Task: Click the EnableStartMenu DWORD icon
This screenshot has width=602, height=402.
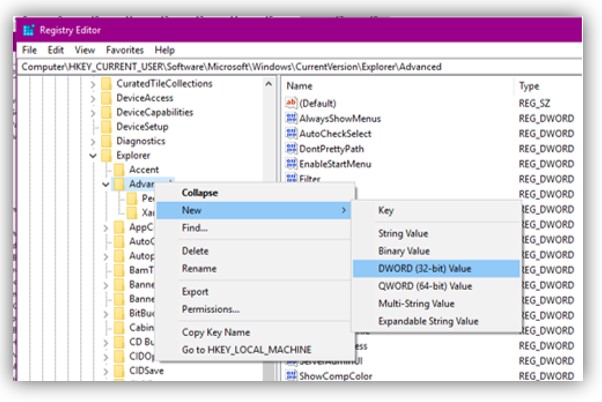Action: coord(291,164)
